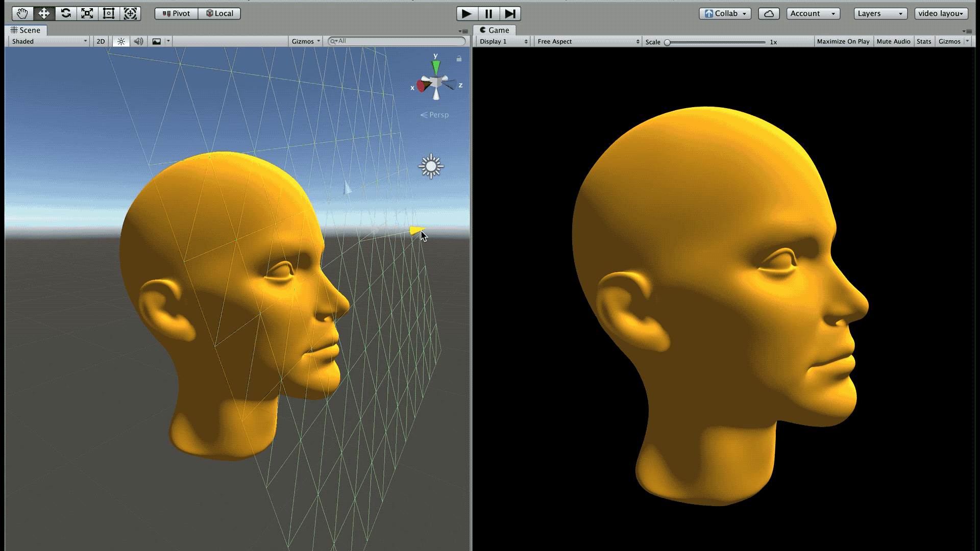The width and height of the screenshot is (980, 551).
Task: Toggle scene lighting button
Action: pyautogui.click(x=121, y=41)
